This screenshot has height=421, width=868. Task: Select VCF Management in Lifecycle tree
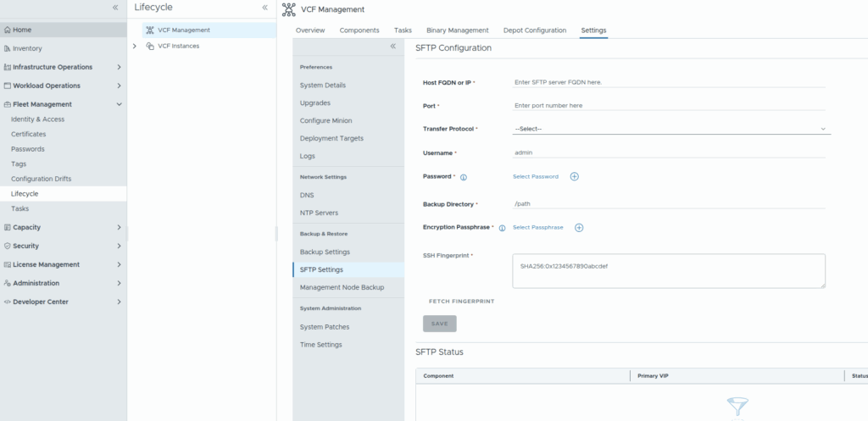183,30
